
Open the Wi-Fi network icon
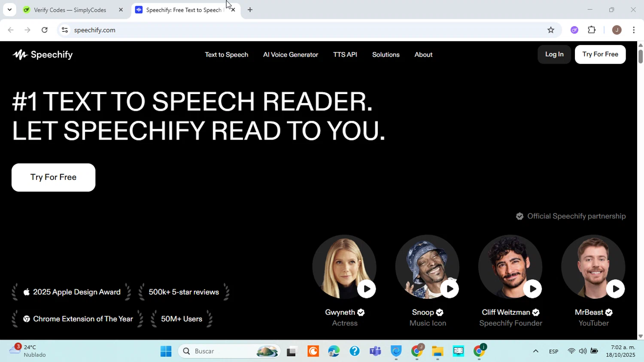click(571, 351)
